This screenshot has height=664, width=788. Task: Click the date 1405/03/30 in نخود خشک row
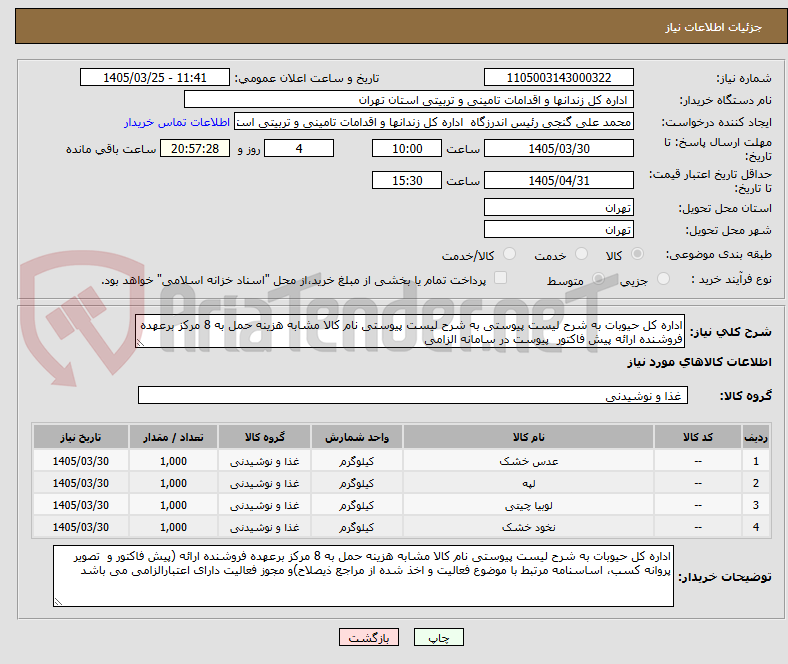click(x=80, y=527)
